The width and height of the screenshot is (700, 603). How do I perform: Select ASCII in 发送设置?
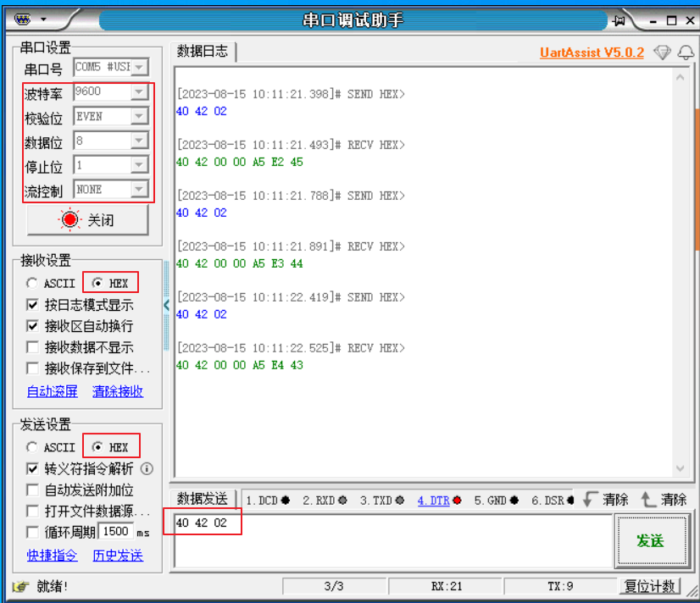click(x=51, y=447)
